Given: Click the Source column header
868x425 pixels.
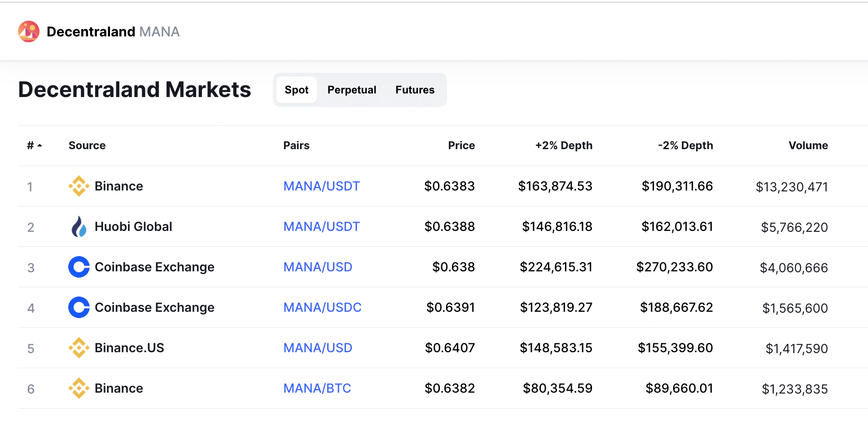Looking at the screenshot, I should (87, 146).
